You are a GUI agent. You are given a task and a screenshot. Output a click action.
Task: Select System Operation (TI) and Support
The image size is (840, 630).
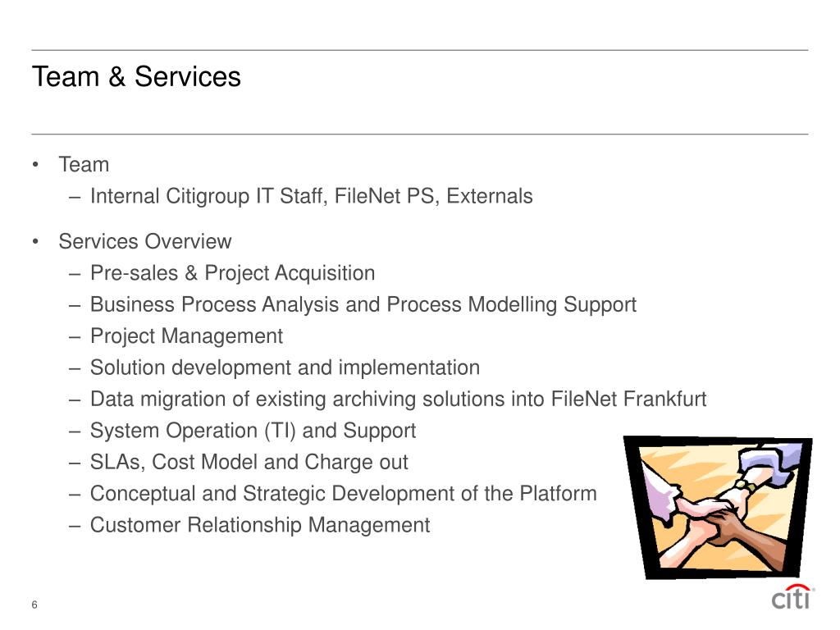coord(253,431)
